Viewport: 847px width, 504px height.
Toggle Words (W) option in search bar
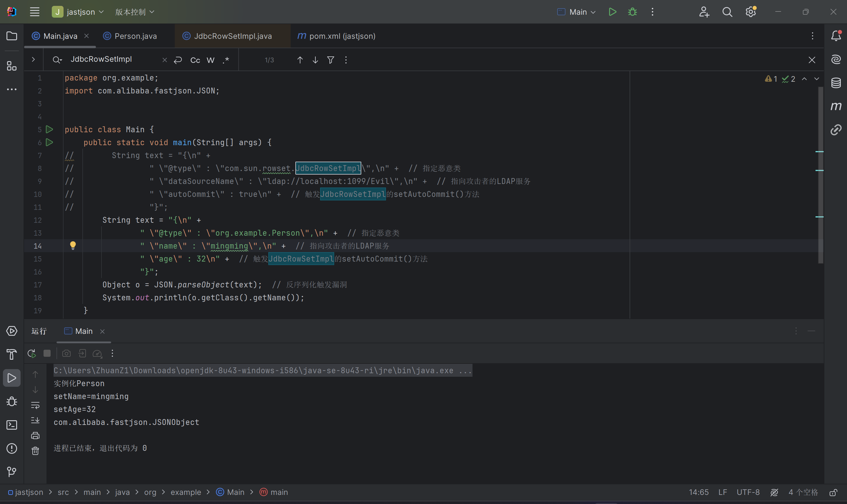tap(210, 60)
